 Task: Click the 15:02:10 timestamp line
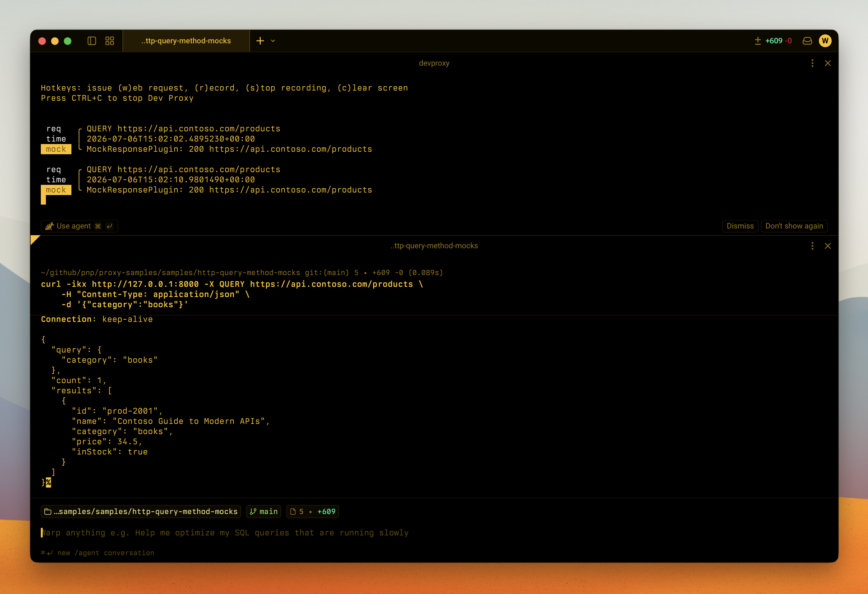pos(171,180)
